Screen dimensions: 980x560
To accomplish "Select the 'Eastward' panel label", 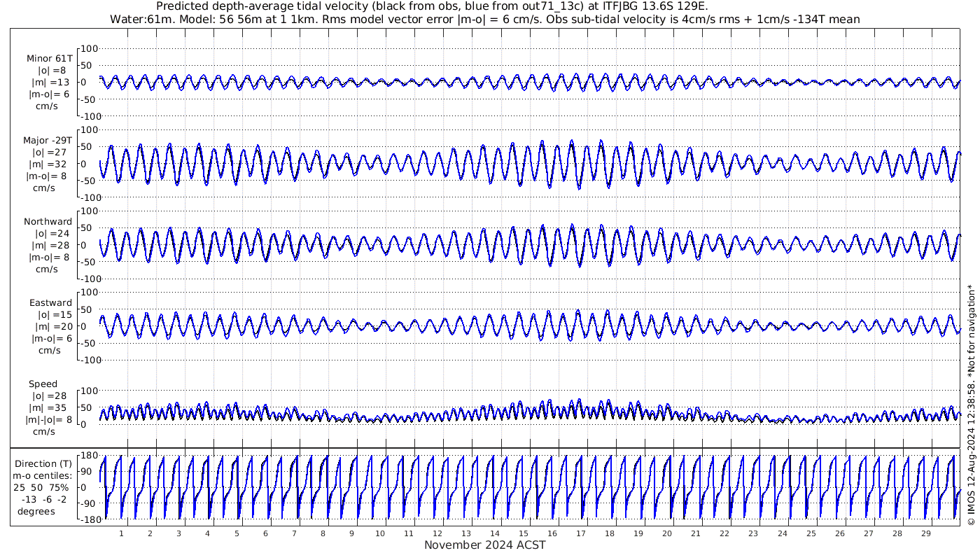I will [50, 303].
